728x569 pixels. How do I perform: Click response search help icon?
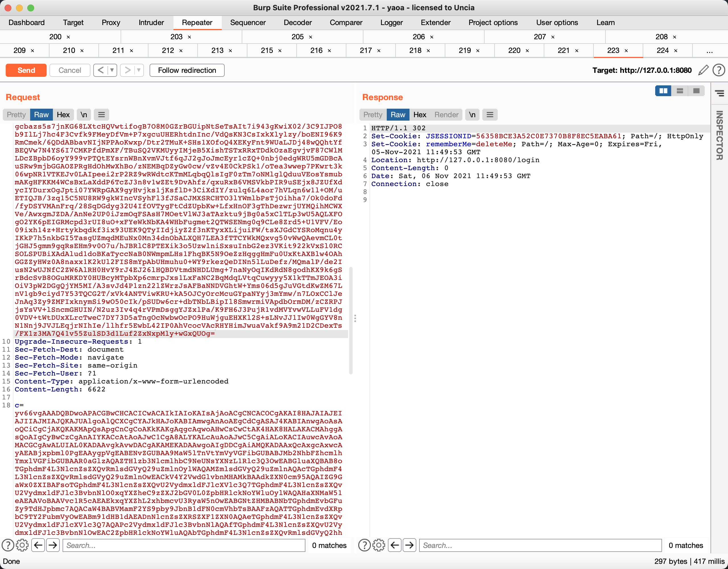364,545
